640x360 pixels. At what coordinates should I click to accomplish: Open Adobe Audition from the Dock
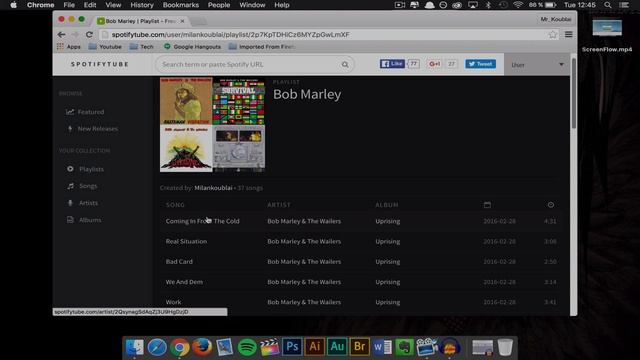(337, 347)
